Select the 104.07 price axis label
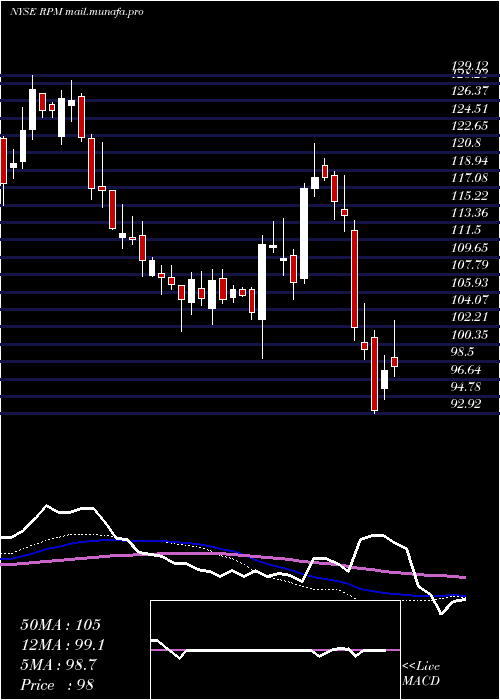Screen dimensions: 500x700 [x=471, y=300]
